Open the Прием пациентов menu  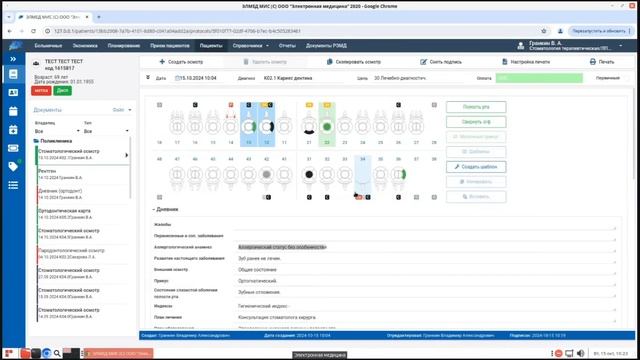click(x=170, y=46)
